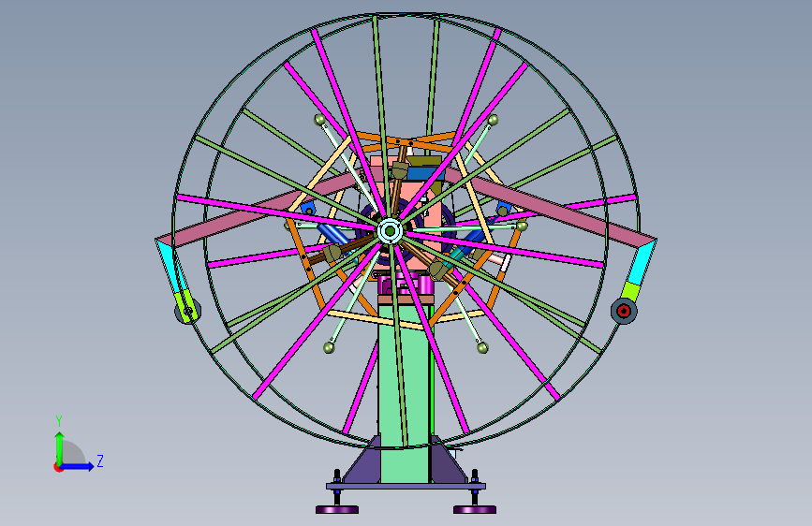Select the left purple leveling foot pad
Screen dimensions: 812x526
tap(337, 510)
